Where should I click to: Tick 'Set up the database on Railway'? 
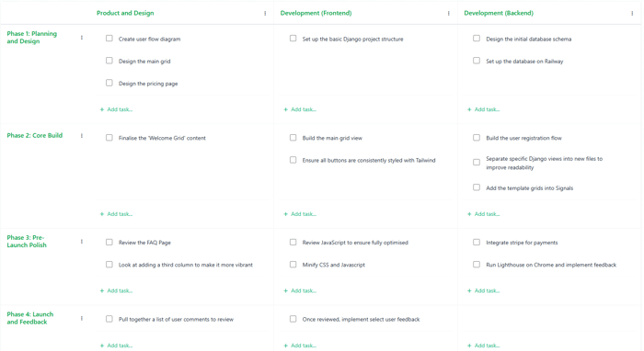coord(477,61)
